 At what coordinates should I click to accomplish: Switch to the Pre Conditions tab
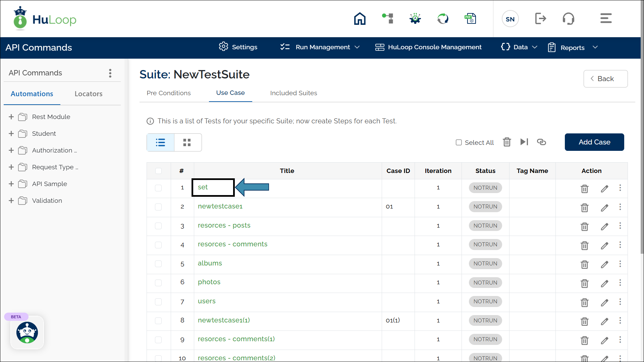168,93
